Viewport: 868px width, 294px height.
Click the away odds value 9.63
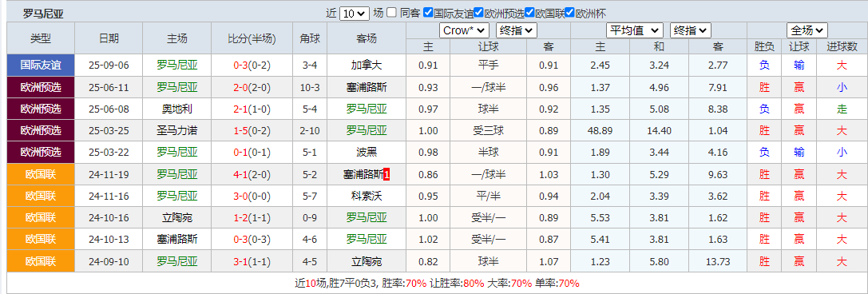click(717, 174)
